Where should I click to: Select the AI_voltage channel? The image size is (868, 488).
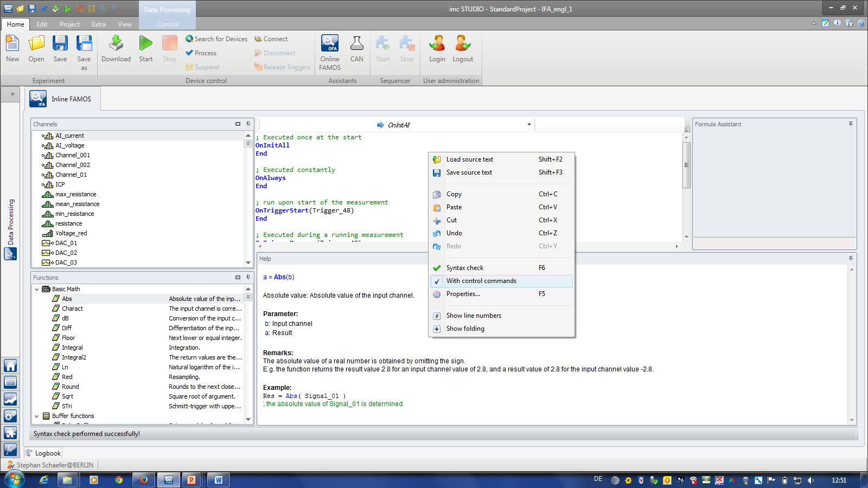point(70,145)
